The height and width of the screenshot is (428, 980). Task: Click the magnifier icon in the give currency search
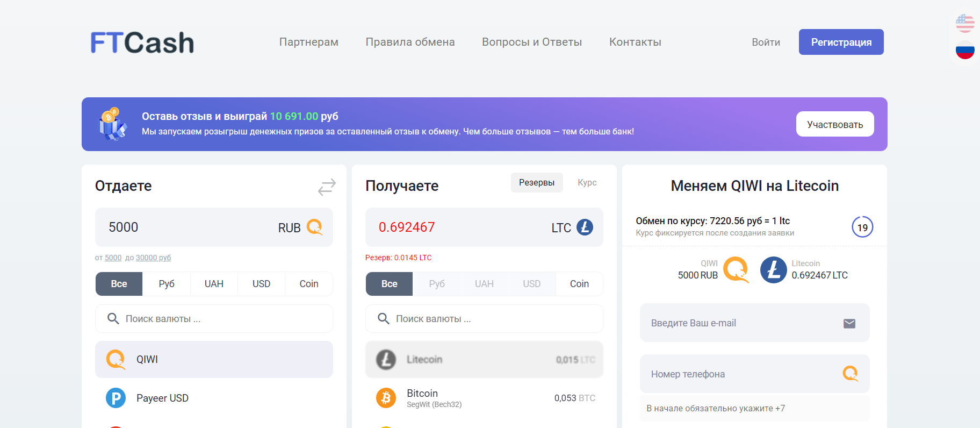(x=113, y=319)
